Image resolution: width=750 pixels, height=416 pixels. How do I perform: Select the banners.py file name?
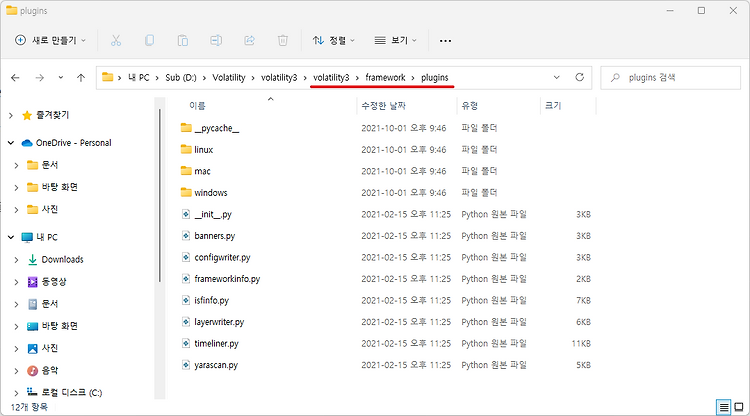pos(215,236)
